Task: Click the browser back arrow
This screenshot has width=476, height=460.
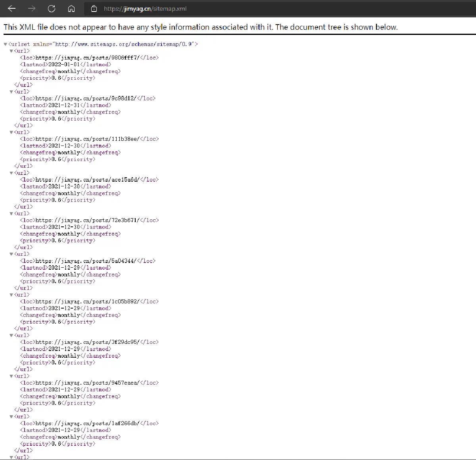Action: (x=12, y=8)
